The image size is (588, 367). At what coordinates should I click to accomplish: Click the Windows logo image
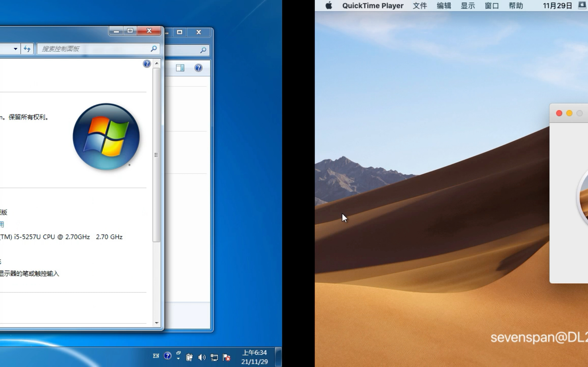tap(106, 136)
